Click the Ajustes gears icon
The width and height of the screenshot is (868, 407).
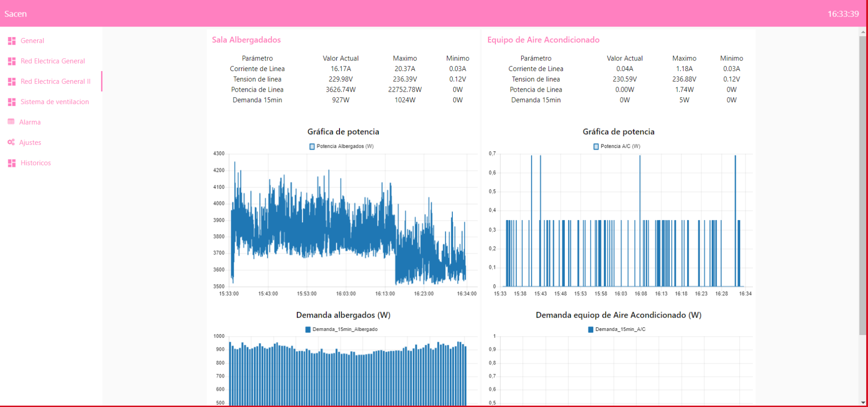coord(11,143)
